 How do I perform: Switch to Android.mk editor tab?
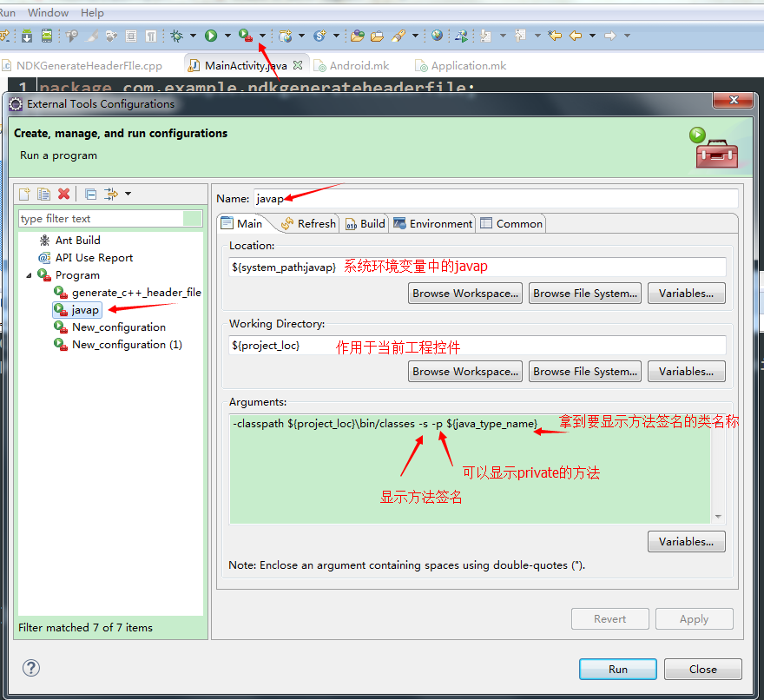click(x=352, y=65)
